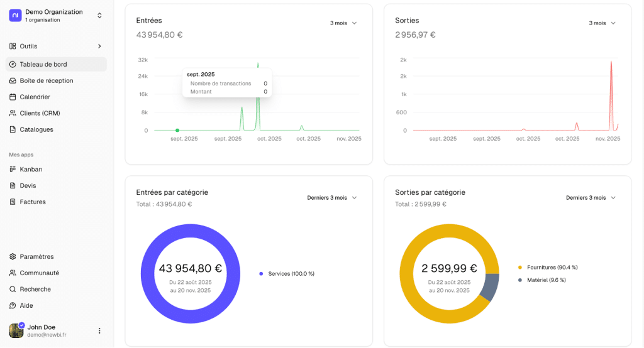644x348 pixels.
Task: Open the three-dot menu beside John Doe
Action: pyautogui.click(x=99, y=330)
